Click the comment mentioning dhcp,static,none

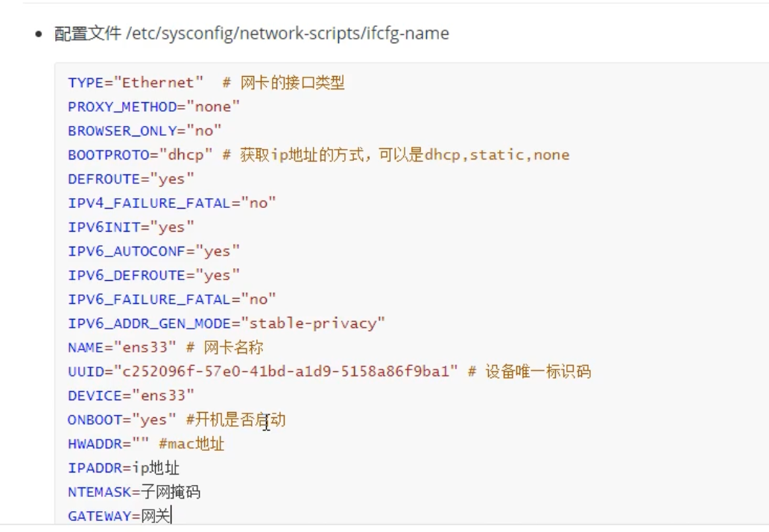pyautogui.click(x=396, y=155)
